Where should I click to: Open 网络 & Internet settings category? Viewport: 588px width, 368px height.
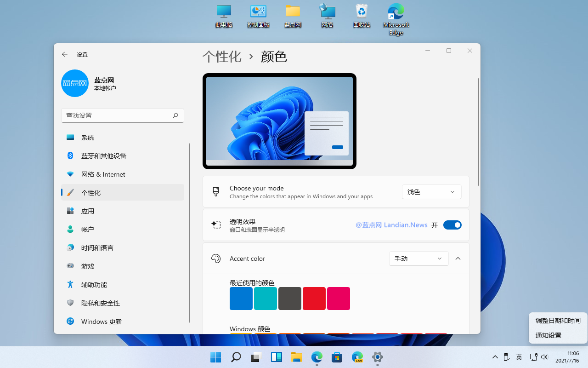pyautogui.click(x=123, y=174)
